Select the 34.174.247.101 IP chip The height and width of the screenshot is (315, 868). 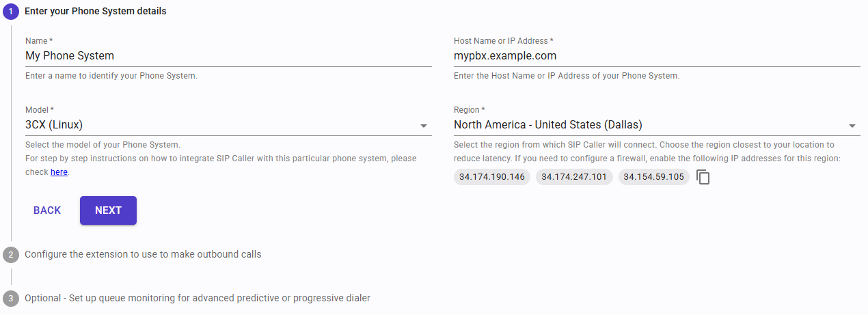coord(574,177)
